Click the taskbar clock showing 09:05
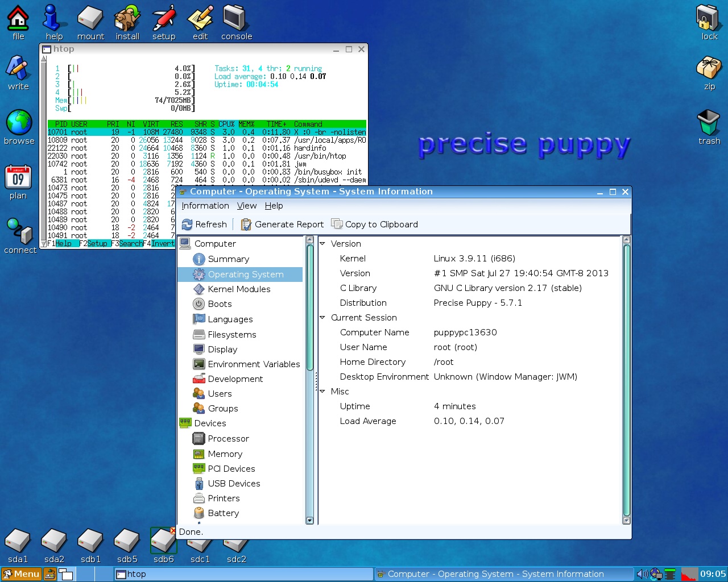Screen dimensions: 728x582 (713, 574)
